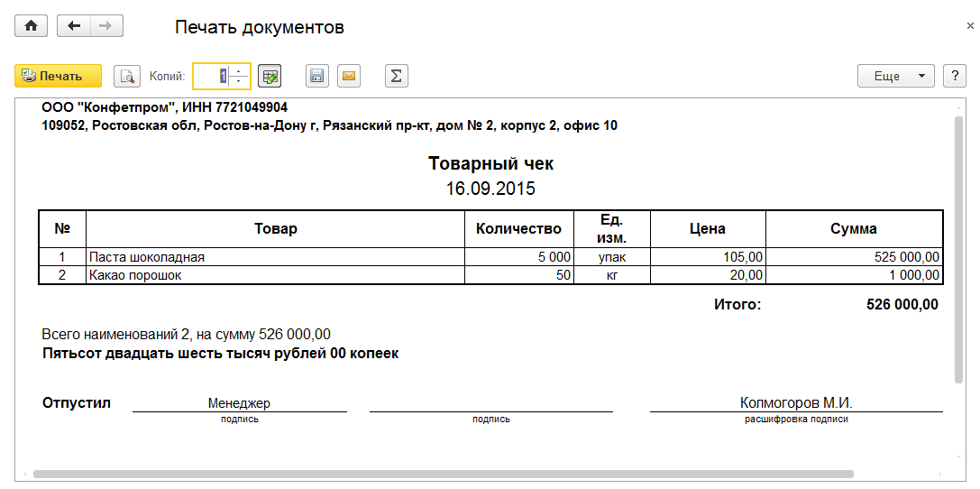The width and height of the screenshot is (980, 489).
Task: Increase copies with the up spinner arrow
Action: point(239,71)
